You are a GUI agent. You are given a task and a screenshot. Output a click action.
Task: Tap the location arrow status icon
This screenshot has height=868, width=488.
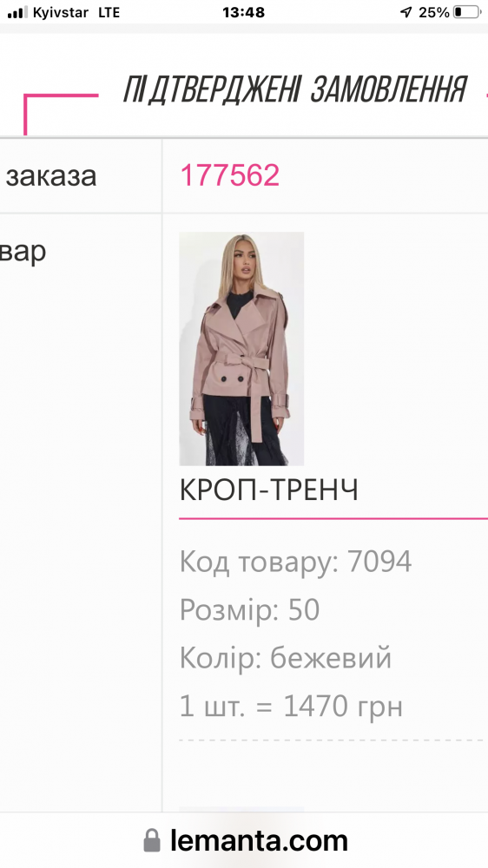point(406,12)
